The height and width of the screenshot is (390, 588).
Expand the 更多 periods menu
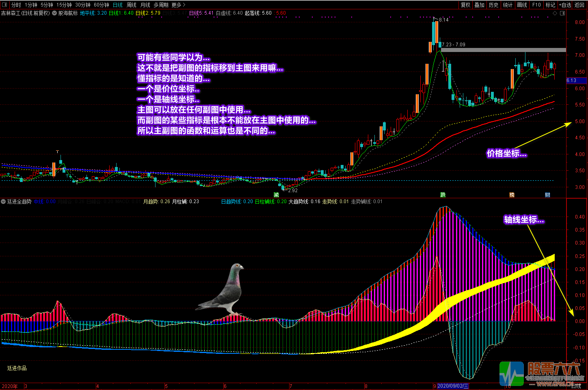point(178,5)
